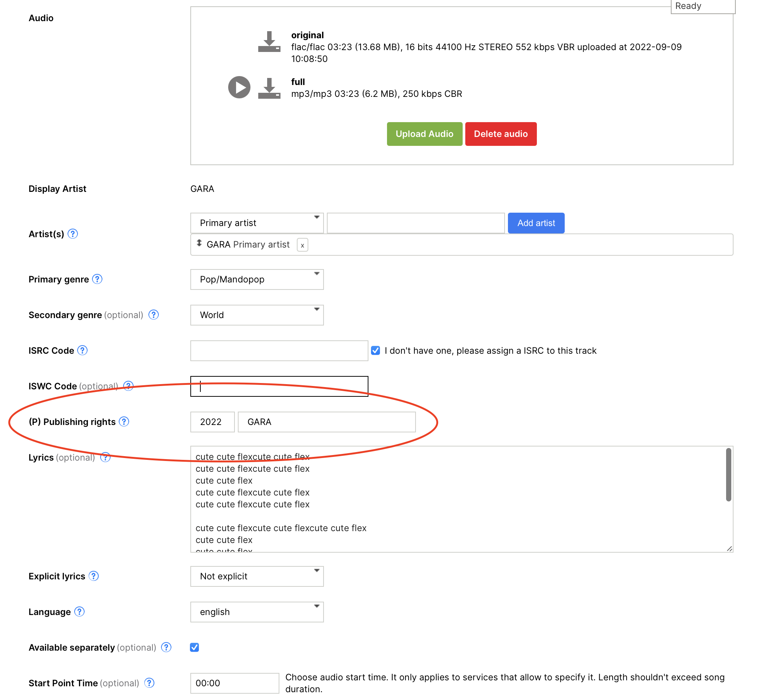This screenshot has width=771, height=700.
Task: Change language from english dropdown
Action: (x=257, y=612)
